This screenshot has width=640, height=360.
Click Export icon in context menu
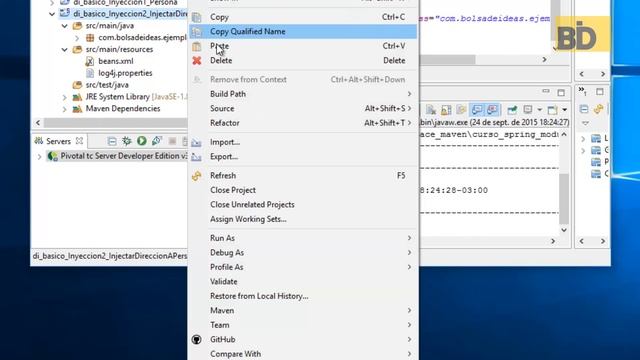tap(196, 157)
